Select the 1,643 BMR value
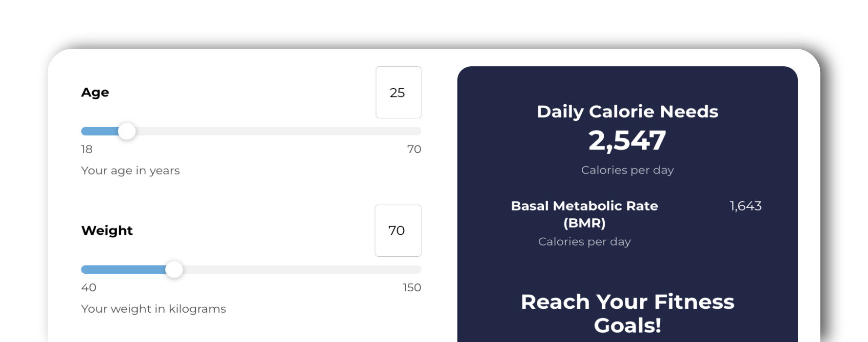The image size is (868, 342). [x=745, y=206]
